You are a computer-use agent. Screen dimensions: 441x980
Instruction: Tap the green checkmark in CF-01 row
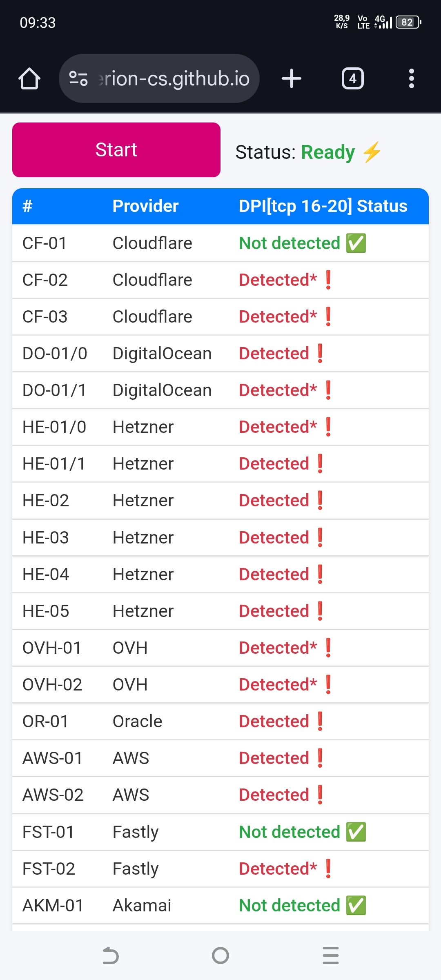(x=356, y=243)
